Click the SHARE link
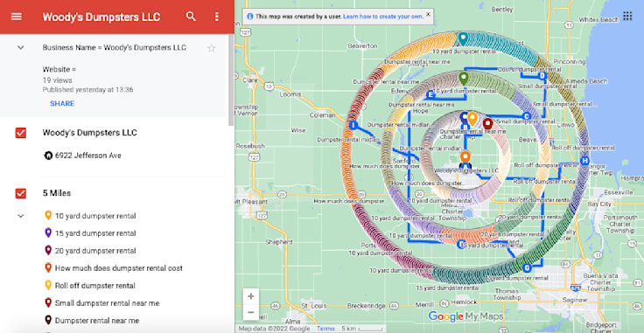This screenshot has height=333, width=644. point(62,104)
